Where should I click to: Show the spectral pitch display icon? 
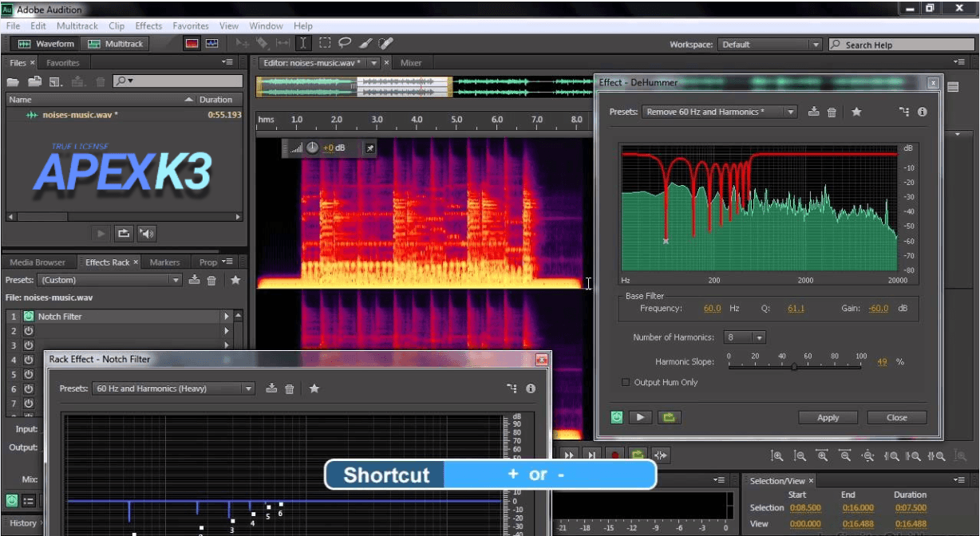pyautogui.click(x=211, y=44)
